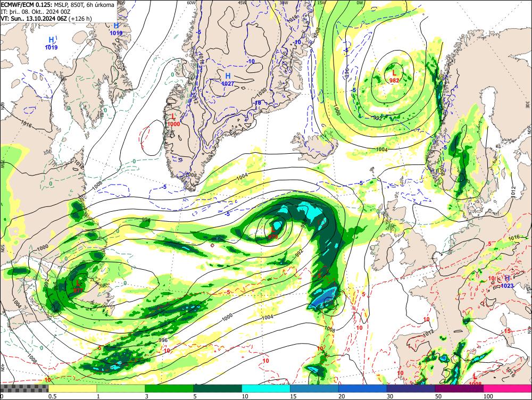
Task: Select the 992 isobar label below L 982
Action: 377,118
